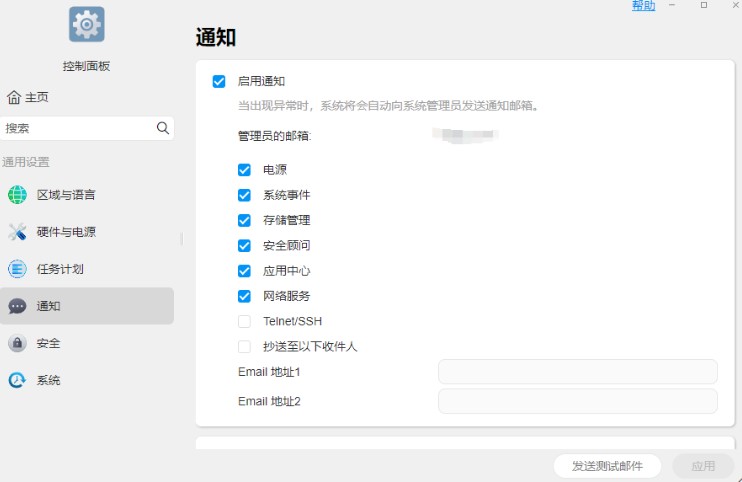Viewport: 742px width, 482px height.
Task: Open the 帮助 link at the top
Action: click(644, 5)
